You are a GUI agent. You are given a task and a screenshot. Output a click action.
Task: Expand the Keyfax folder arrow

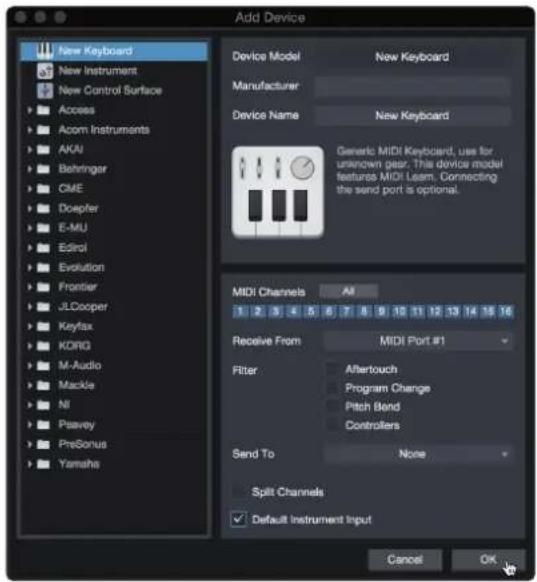point(30,326)
